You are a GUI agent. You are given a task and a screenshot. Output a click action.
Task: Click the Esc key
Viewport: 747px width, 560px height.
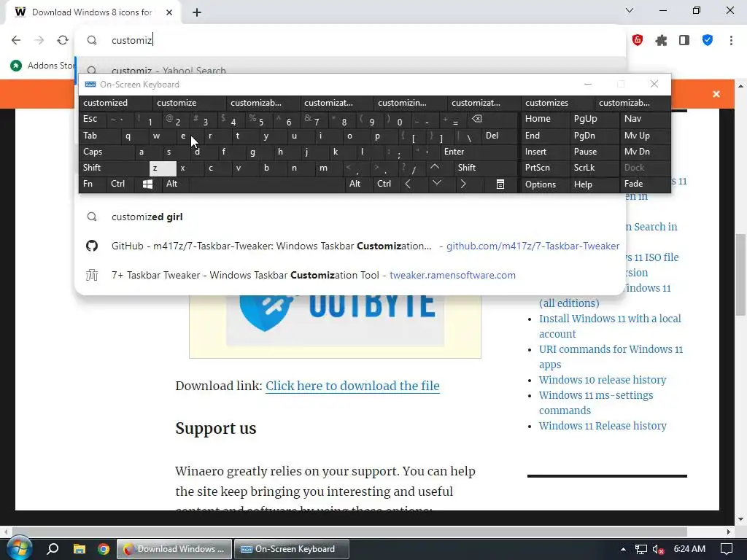[x=93, y=119]
